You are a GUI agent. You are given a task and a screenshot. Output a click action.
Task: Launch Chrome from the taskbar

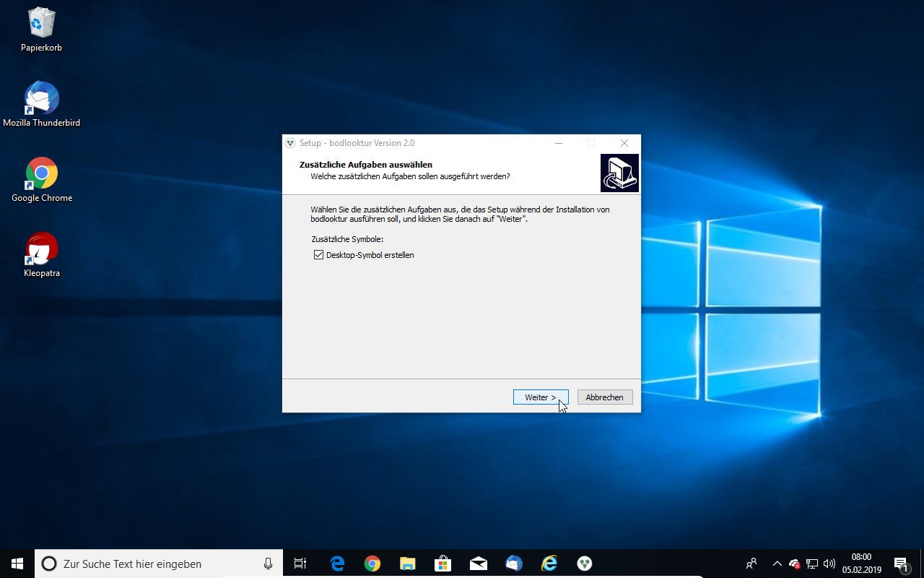coord(372,564)
